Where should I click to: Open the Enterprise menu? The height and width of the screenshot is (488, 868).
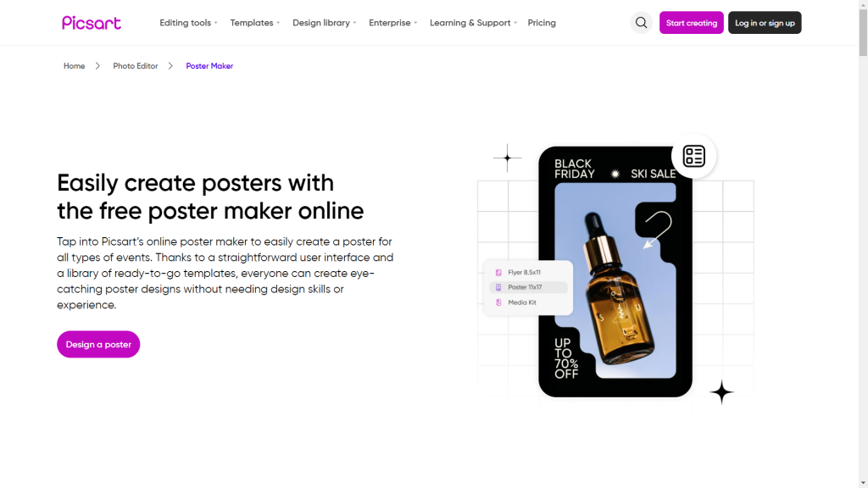[390, 23]
